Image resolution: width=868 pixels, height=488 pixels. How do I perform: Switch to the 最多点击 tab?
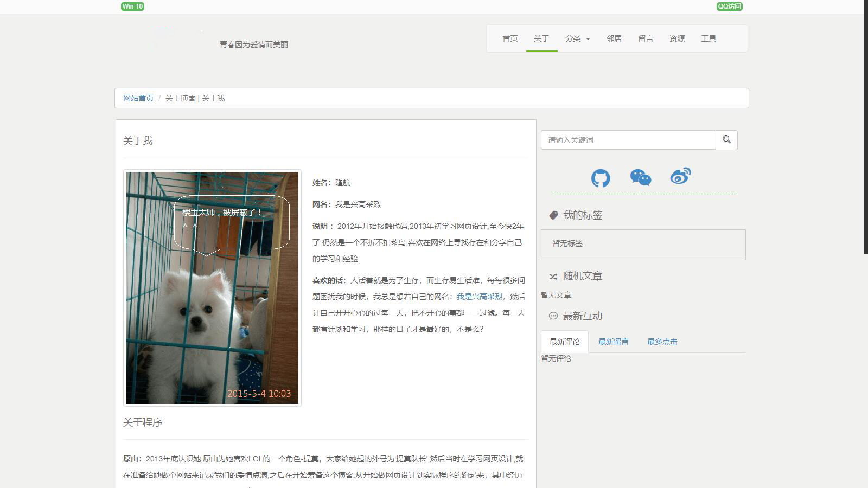click(x=662, y=342)
